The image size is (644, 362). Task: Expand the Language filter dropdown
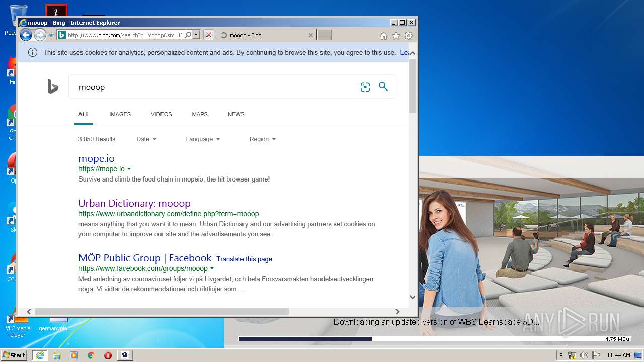coord(203,139)
